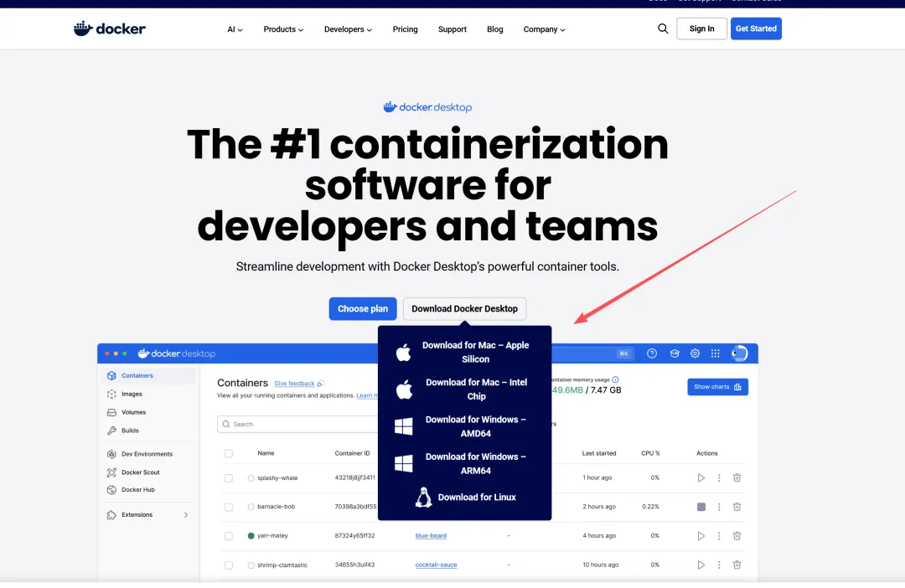Click the memory usage info icon
This screenshot has width=905, height=588.
tap(615, 379)
